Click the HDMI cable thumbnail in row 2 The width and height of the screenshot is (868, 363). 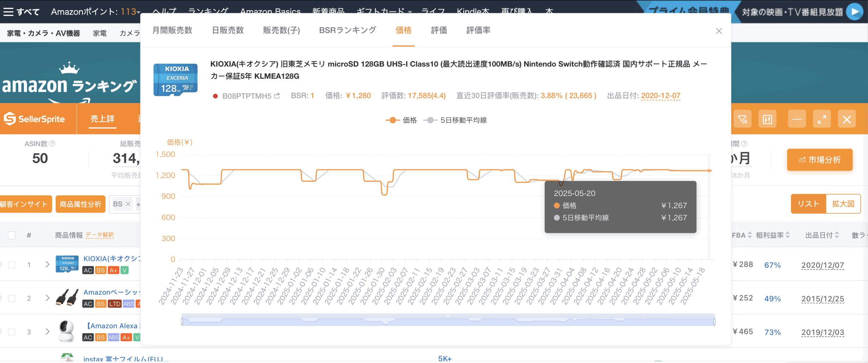[67, 298]
